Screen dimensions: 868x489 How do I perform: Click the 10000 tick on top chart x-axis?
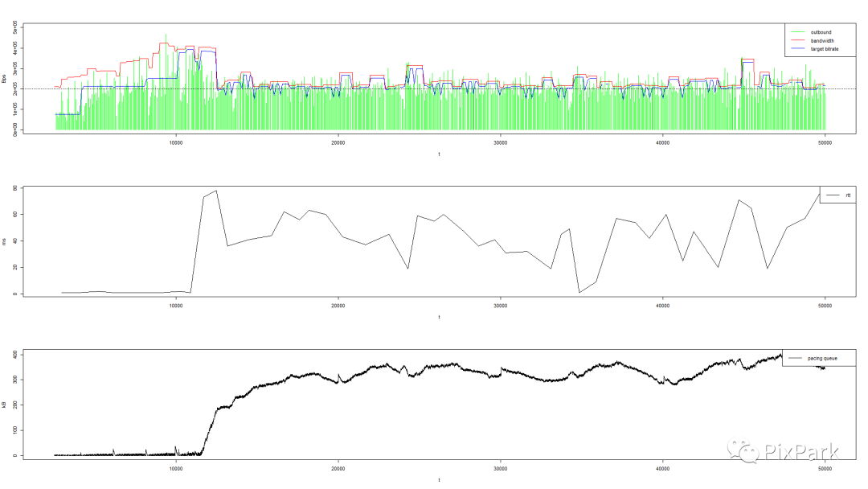pos(176,143)
